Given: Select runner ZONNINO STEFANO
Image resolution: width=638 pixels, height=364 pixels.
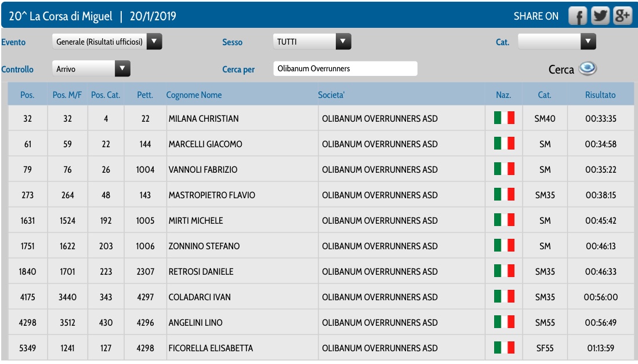Looking at the screenshot, I should (204, 246).
